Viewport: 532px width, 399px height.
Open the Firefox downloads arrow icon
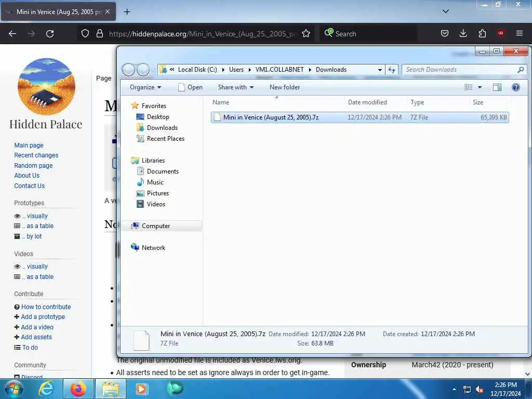(x=463, y=33)
